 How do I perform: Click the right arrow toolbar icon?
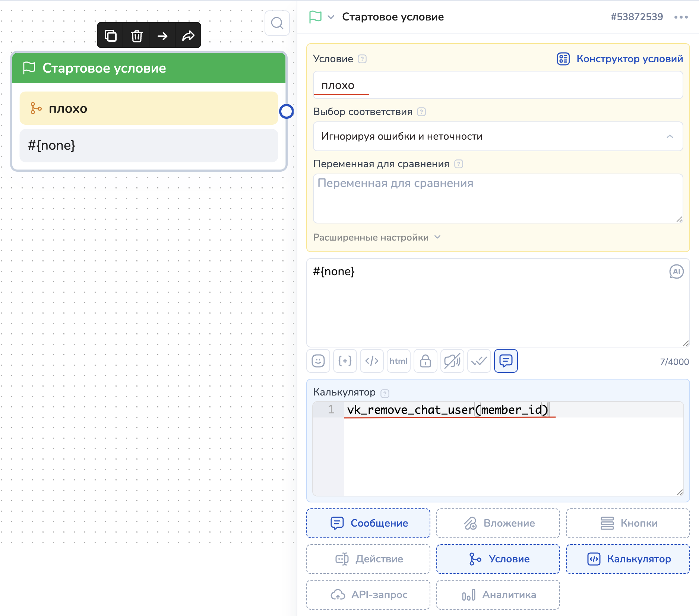click(x=162, y=36)
